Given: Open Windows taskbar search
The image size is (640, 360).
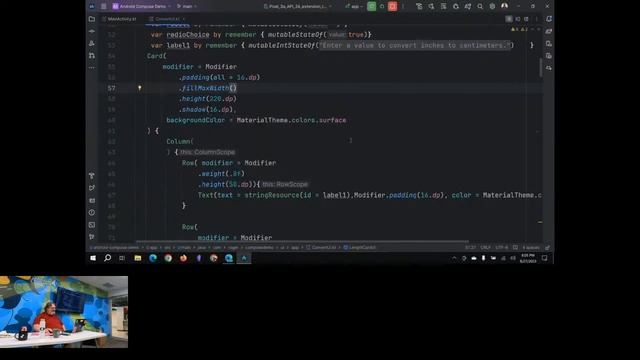Looking at the screenshot, I should coord(107,258).
